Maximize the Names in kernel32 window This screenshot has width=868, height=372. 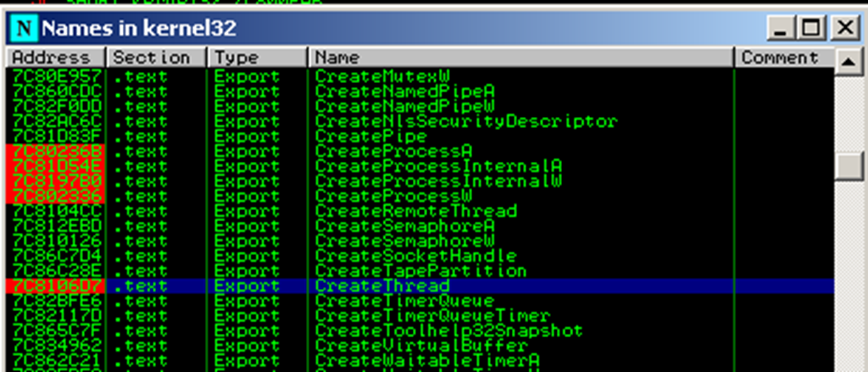pos(812,29)
